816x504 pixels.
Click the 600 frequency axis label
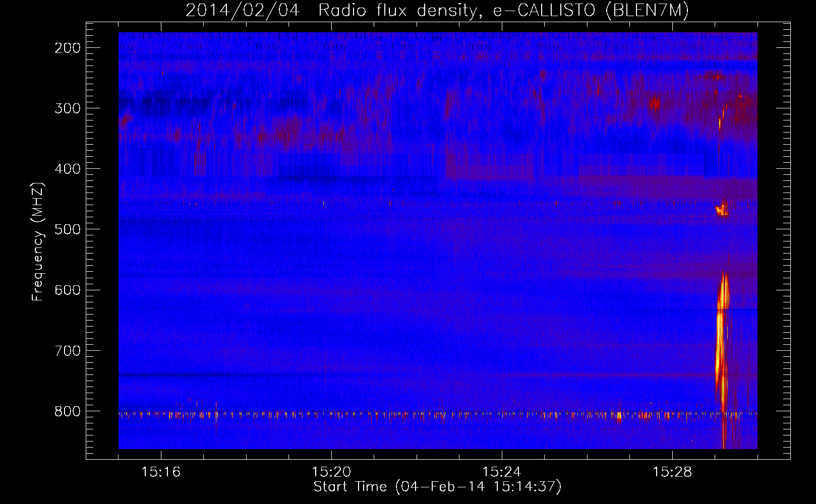pyautogui.click(x=67, y=290)
